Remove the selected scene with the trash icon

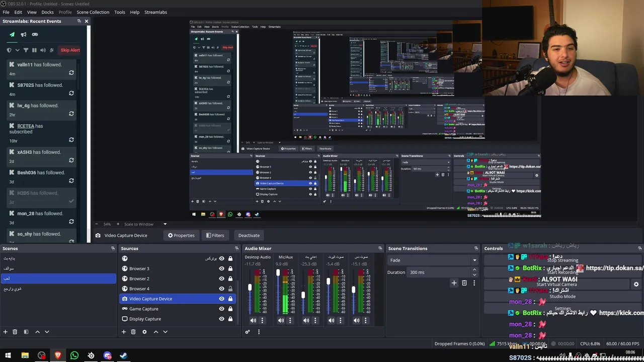point(15,332)
